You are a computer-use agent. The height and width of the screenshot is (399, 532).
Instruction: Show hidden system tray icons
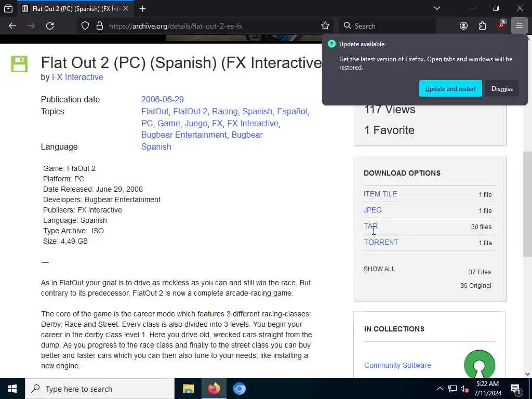440,389
